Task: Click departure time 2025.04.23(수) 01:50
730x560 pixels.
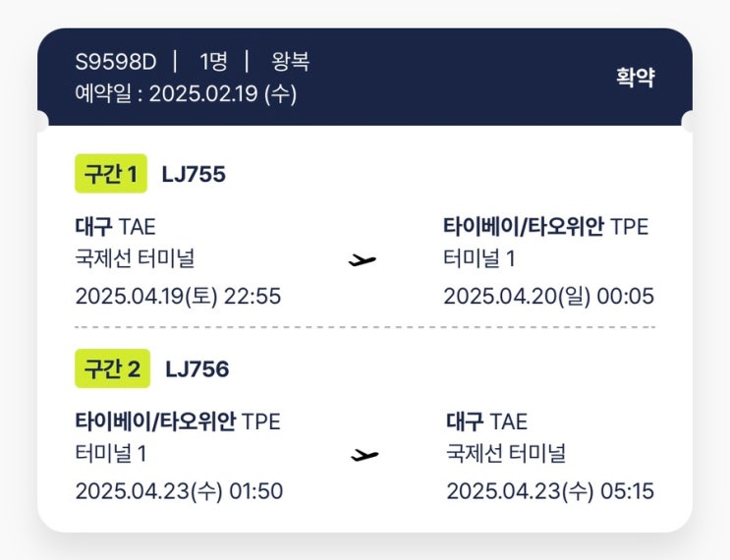Action: [x=179, y=490]
